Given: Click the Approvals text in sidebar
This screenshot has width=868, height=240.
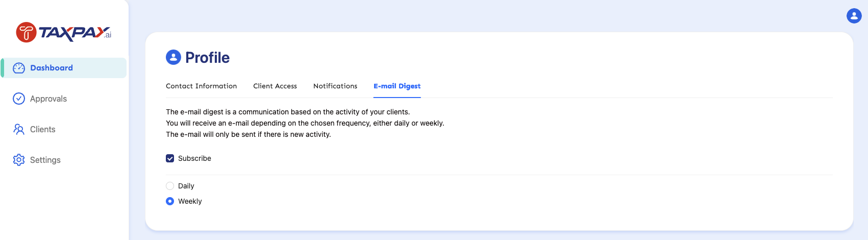Looking at the screenshot, I should 48,99.
